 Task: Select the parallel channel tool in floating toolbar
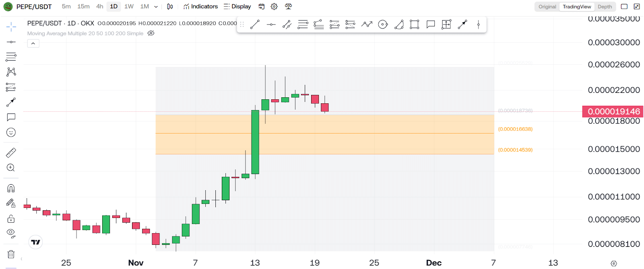pos(287,25)
